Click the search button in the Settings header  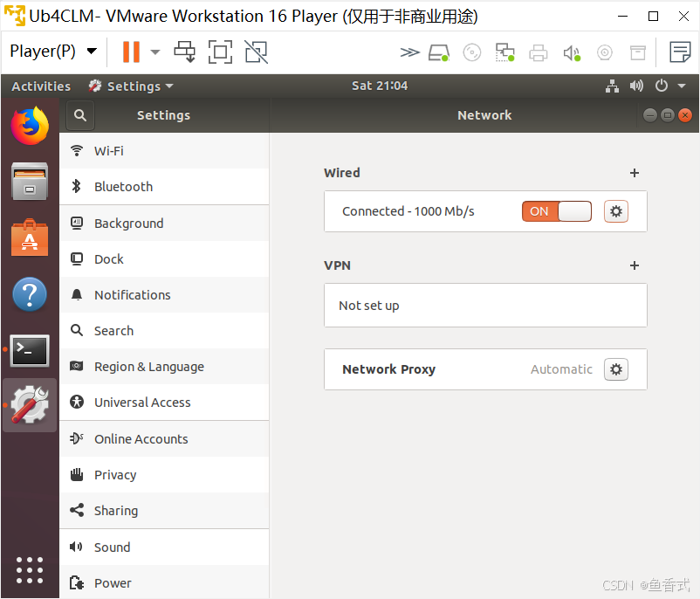tap(80, 115)
